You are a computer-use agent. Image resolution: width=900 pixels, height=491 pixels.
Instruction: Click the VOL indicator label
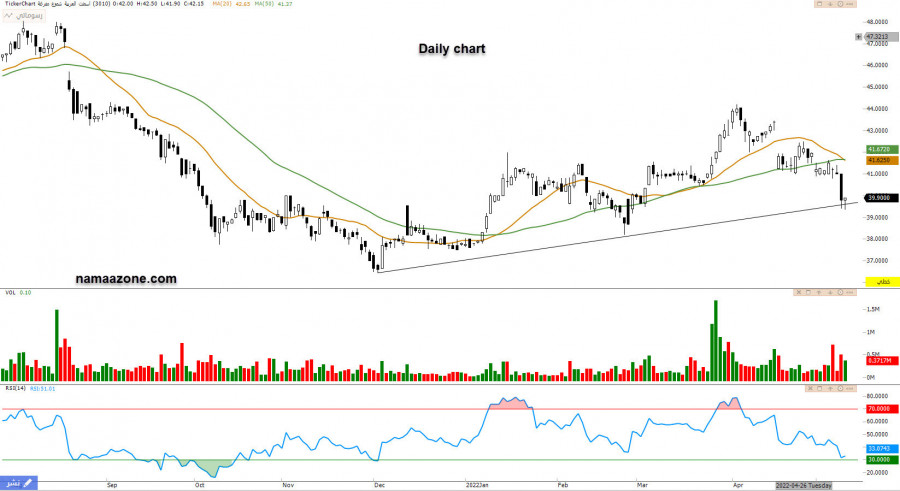(x=10, y=293)
